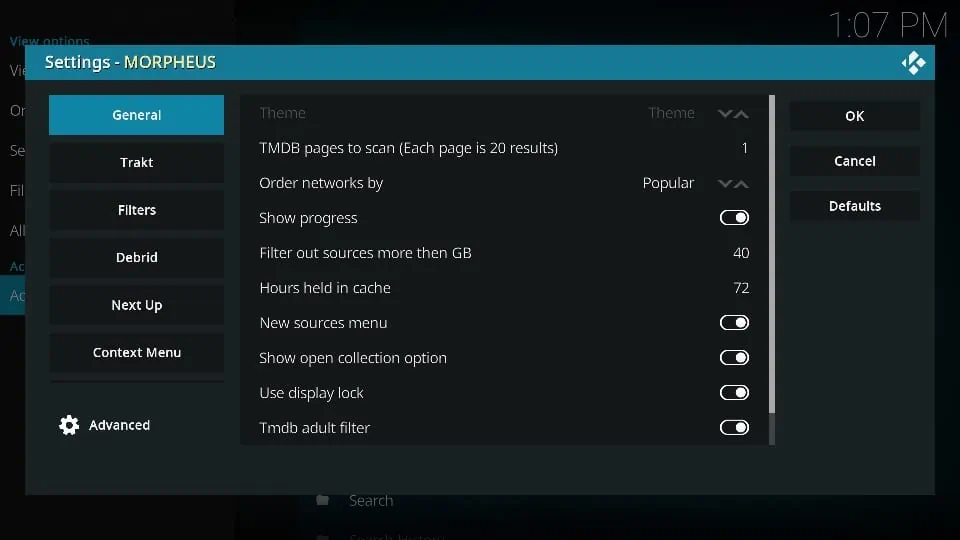The height and width of the screenshot is (540, 960).
Task: Click the Show open collection option label
Action: point(353,358)
